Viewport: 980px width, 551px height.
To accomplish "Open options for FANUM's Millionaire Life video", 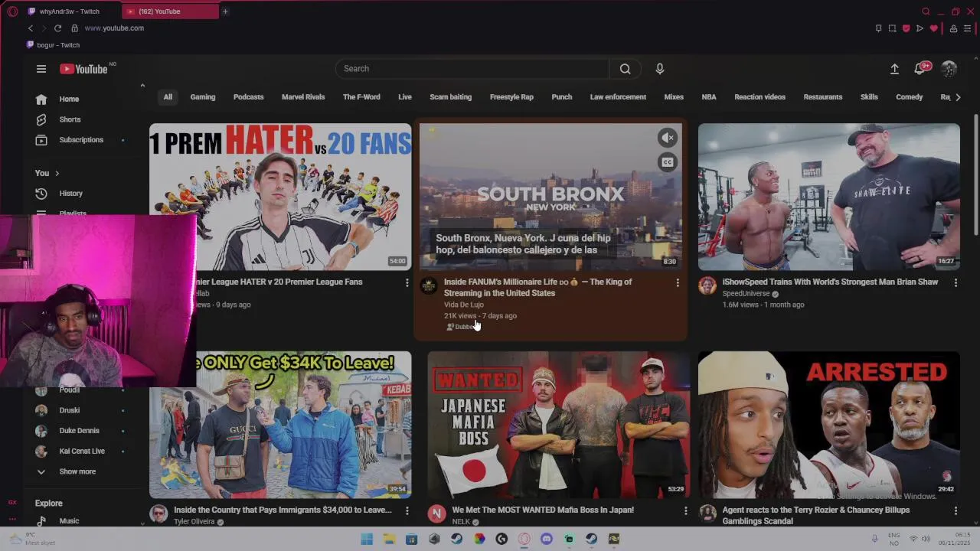I will (x=678, y=283).
